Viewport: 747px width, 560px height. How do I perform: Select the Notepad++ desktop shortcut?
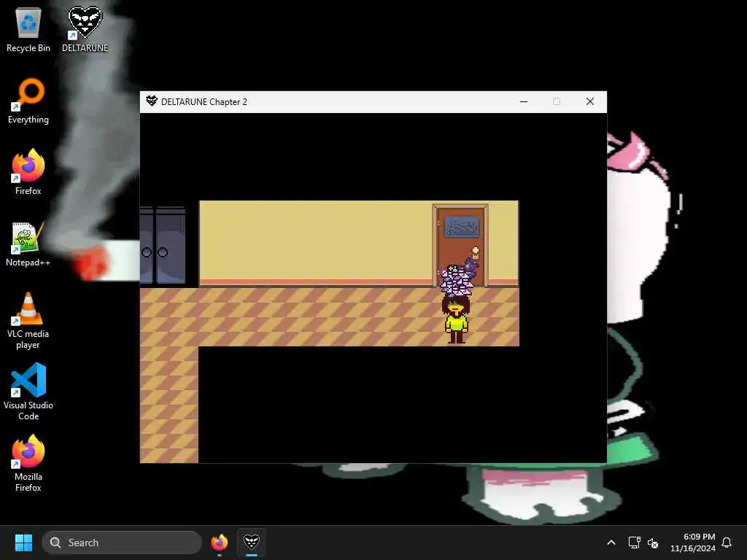pos(28,244)
